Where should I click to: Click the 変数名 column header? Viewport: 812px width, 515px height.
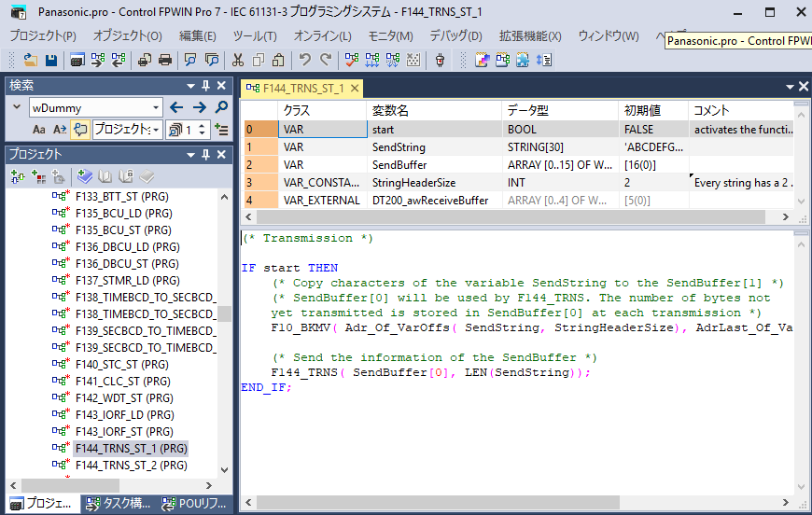coord(435,110)
